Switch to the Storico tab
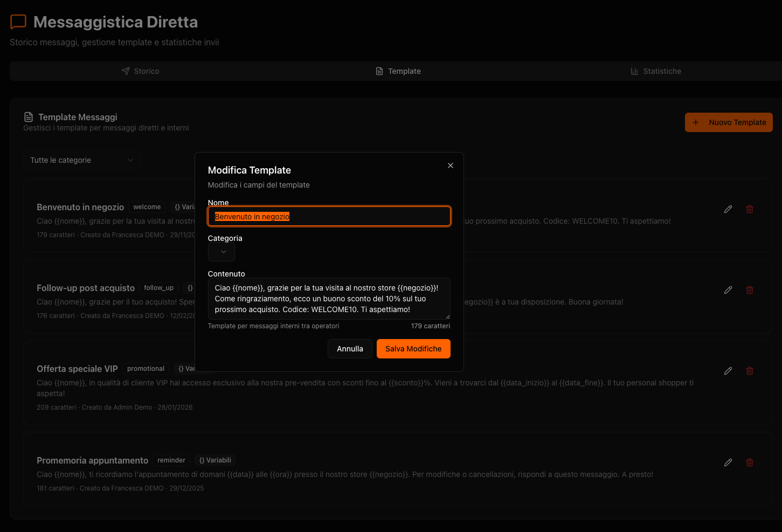 pos(141,71)
